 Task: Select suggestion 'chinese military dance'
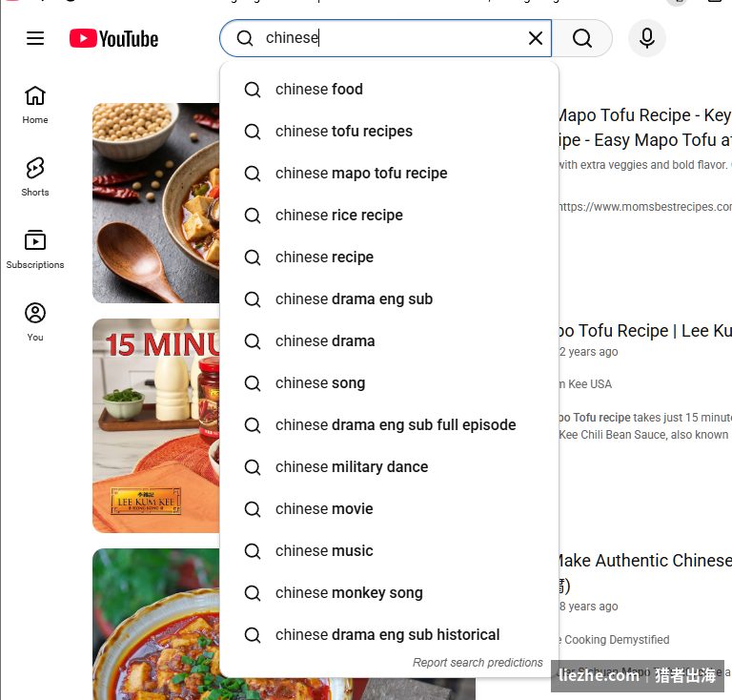[x=389, y=467]
